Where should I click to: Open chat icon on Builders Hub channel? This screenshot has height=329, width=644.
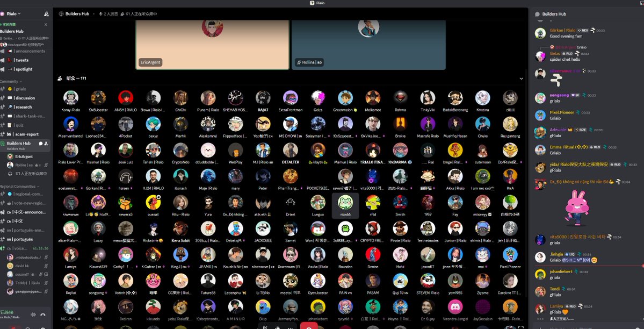[41, 144]
